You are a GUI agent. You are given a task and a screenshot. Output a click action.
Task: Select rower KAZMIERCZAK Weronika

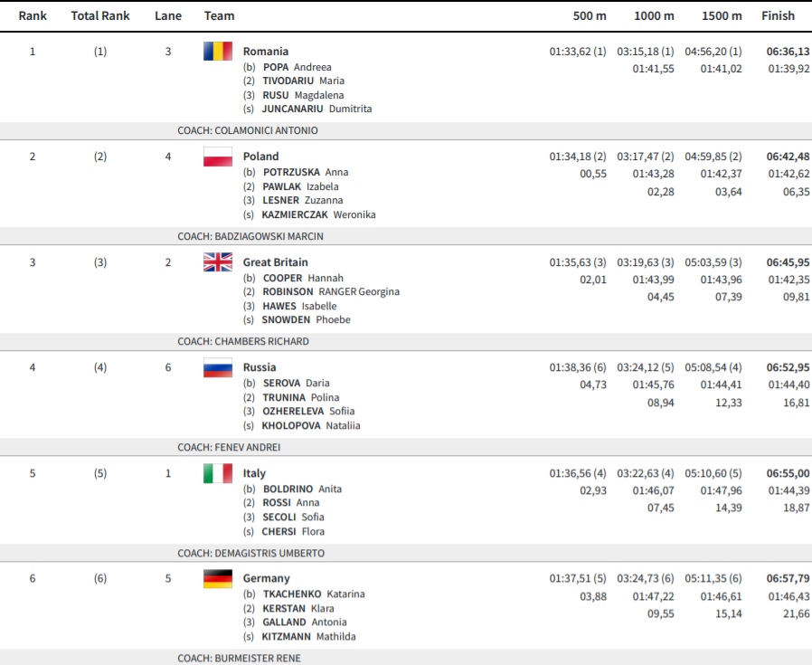(x=318, y=214)
